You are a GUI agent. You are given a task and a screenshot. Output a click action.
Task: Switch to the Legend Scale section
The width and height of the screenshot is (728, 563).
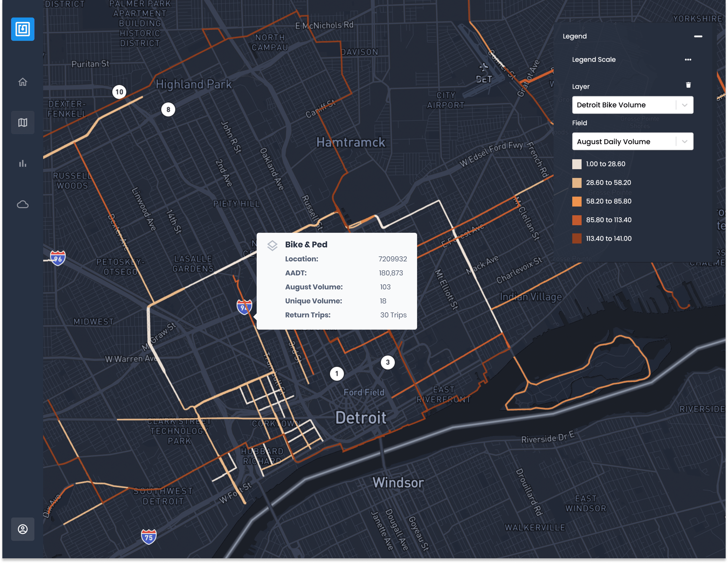(x=594, y=59)
